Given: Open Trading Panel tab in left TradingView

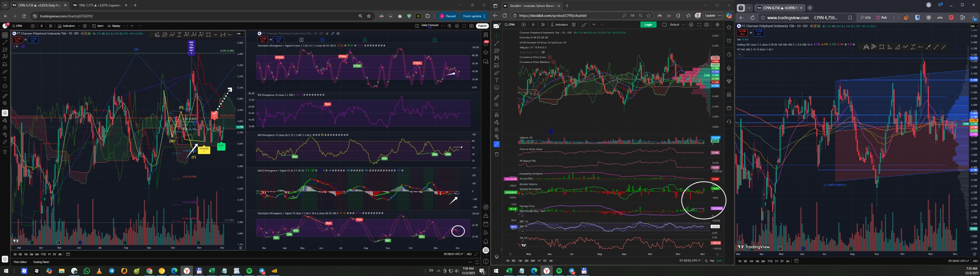Looking at the screenshot, I should 41,262.
